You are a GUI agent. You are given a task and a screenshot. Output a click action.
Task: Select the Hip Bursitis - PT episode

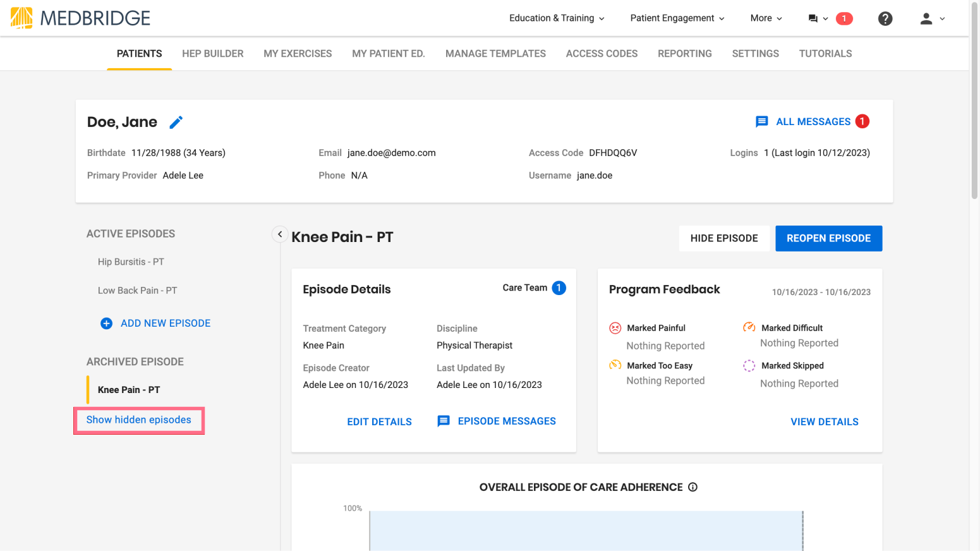coord(131,262)
